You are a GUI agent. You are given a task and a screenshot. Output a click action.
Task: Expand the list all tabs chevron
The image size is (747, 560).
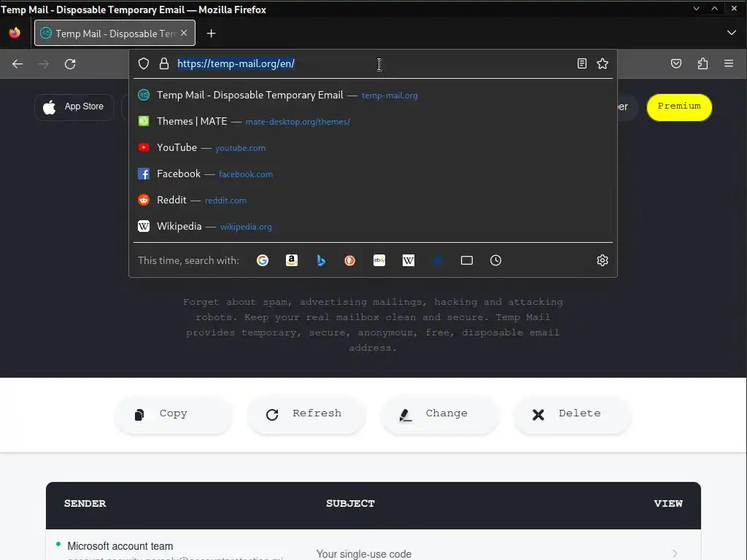click(x=732, y=33)
